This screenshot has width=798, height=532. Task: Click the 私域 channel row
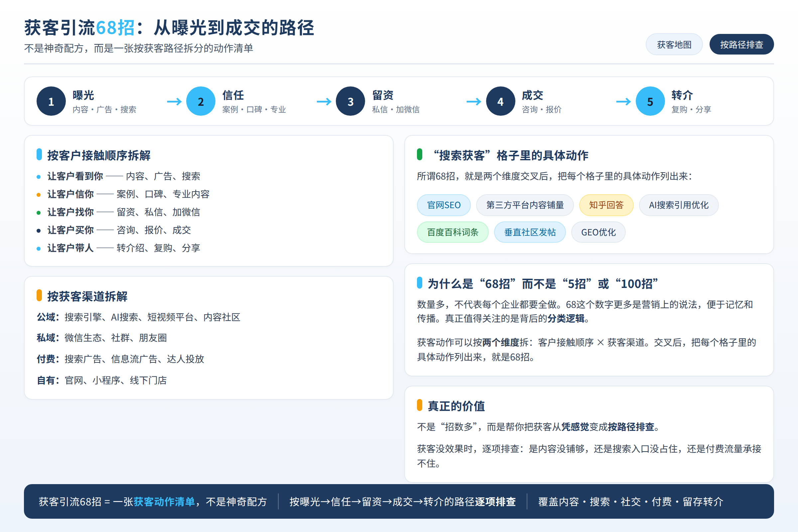tap(102, 338)
